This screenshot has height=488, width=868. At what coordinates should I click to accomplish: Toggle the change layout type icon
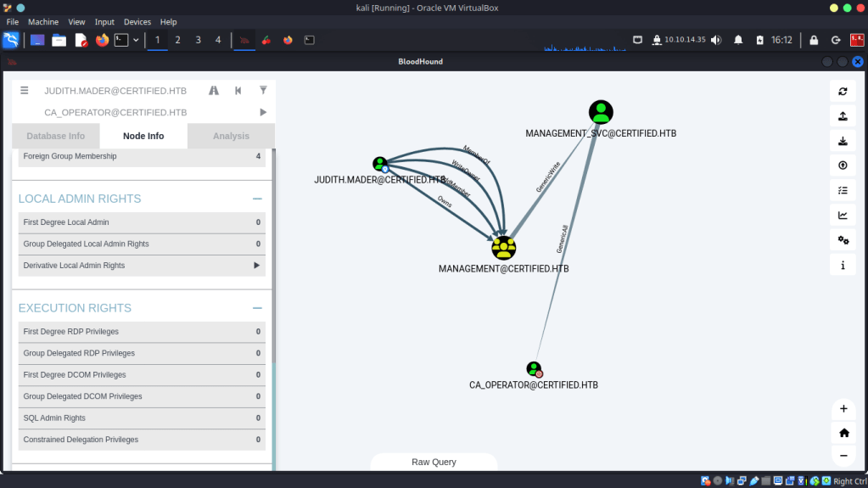[843, 216]
